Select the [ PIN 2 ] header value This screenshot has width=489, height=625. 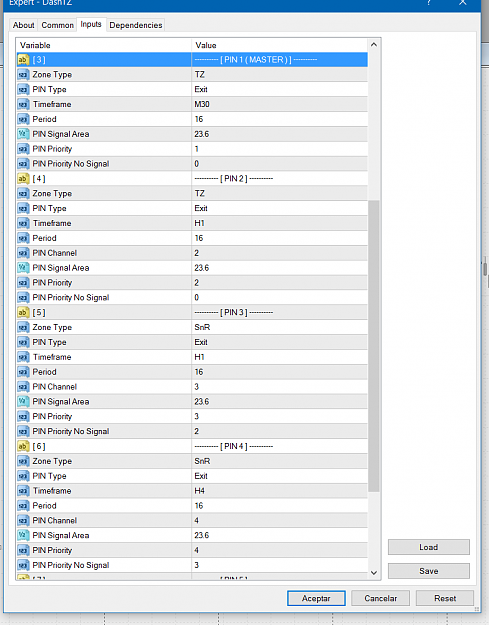point(279,179)
